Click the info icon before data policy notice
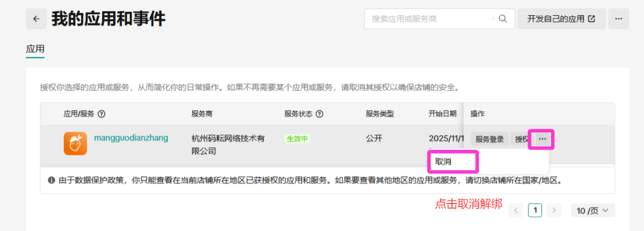Image resolution: width=644 pixels, height=231 pixels. pyautogui.click(x=51, y=180)
